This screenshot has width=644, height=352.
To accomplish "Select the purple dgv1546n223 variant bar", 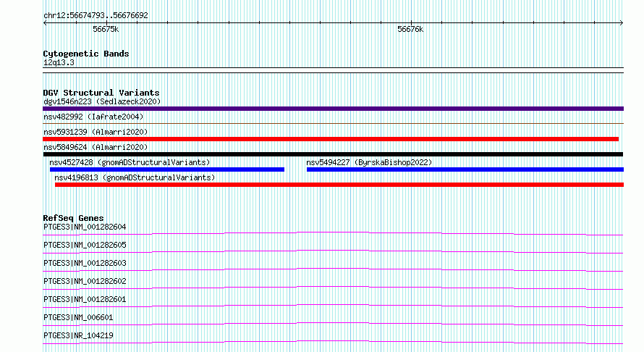I will pyautogui.click(x=333, y=109).
